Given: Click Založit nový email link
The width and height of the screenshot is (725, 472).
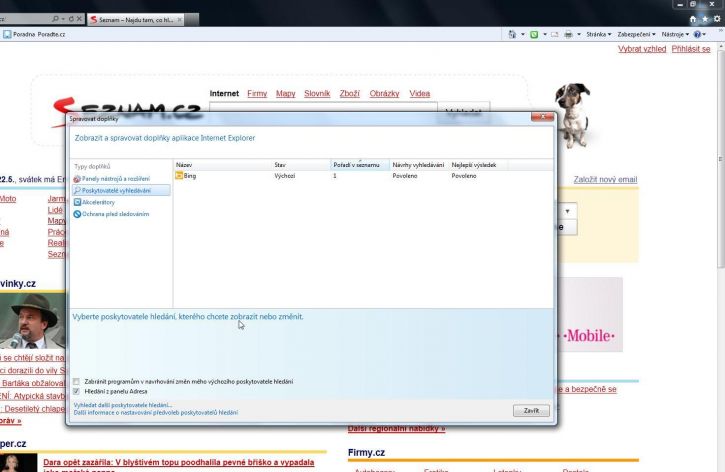Looking at the screenshot, I should (x=605, y=179).
